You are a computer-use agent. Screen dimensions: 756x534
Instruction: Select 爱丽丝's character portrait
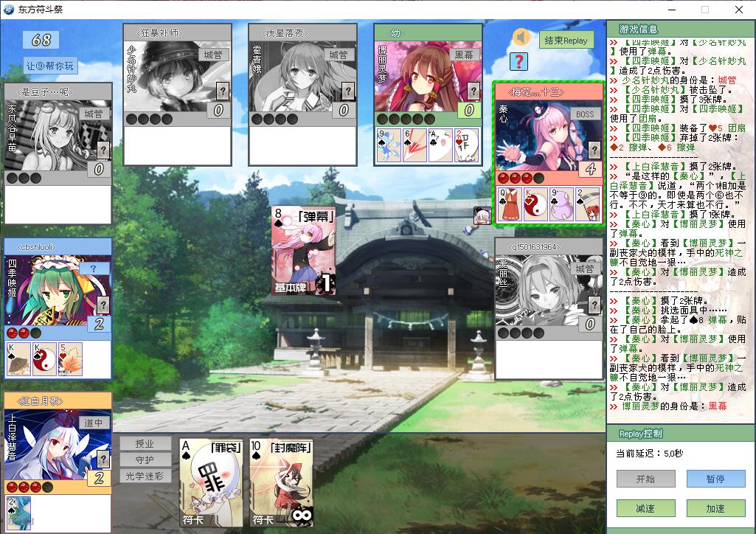(x=549, y=291)
